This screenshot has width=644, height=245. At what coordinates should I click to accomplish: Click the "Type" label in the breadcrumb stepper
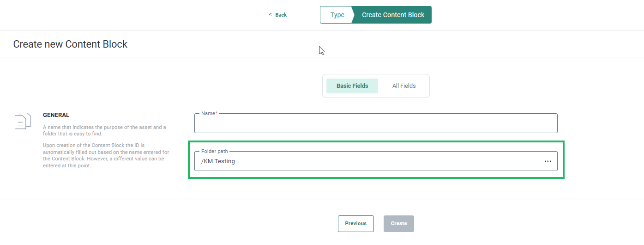pos(337,15)
